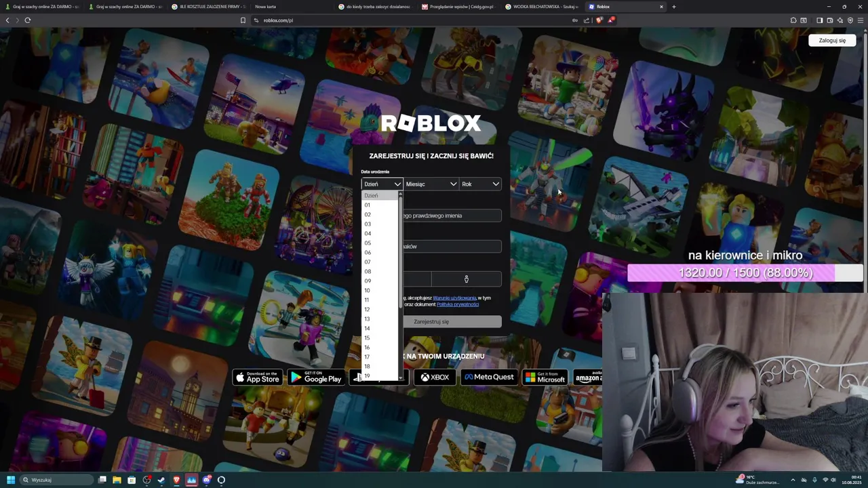Switch to 'ILE KOSZTUJE ZAŁOŻENIE FIRMY' tab
This screenshot has width=868, height=488.
tap(210, 7)
